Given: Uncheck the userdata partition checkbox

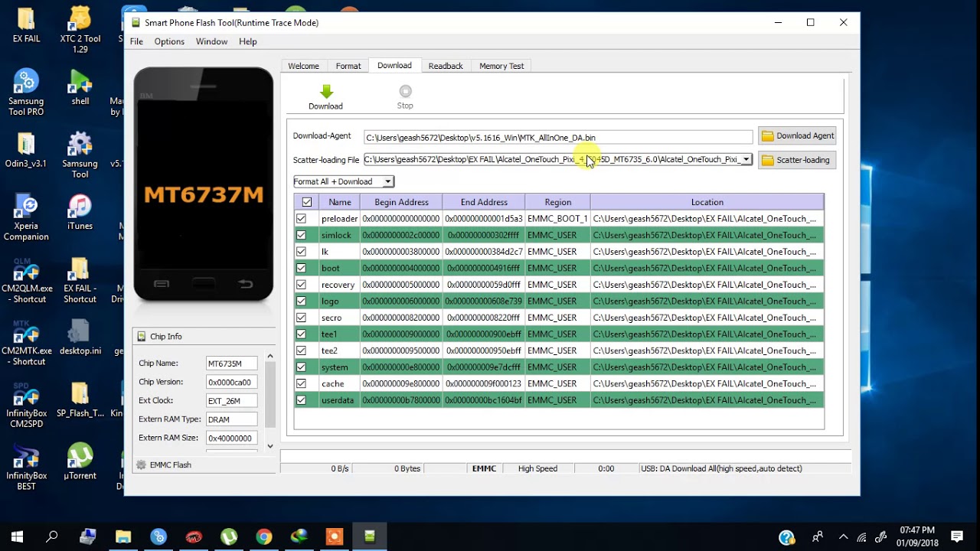Looking at the screenshot, I should (302, 400).
